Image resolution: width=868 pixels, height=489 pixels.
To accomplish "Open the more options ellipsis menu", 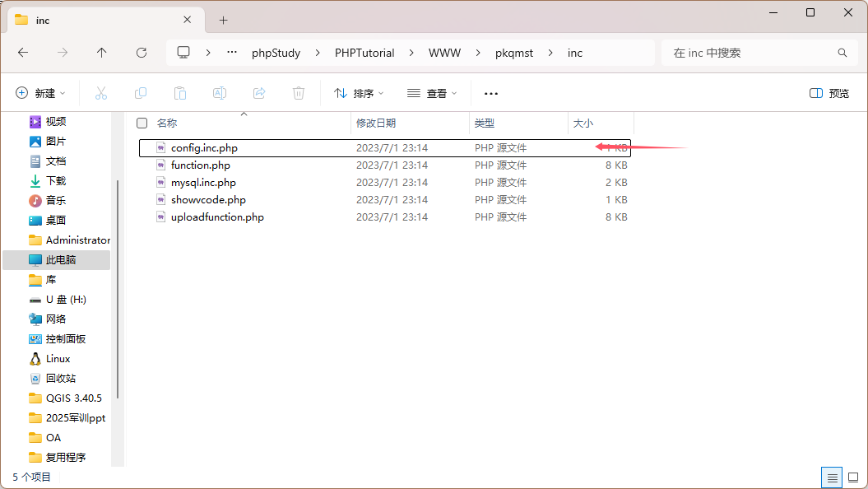I will tap(491, 93).
